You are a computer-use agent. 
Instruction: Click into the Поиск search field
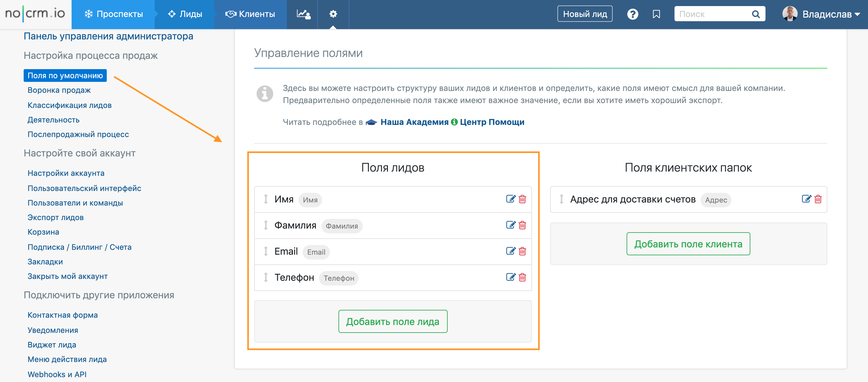[711, 14]
